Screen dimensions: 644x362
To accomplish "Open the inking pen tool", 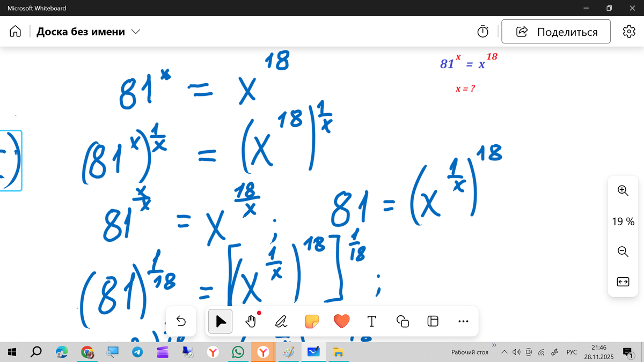I will tap(281, 321).
